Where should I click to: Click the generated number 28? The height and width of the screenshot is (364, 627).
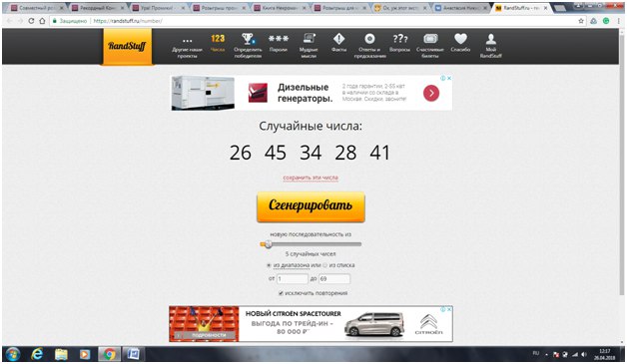coord(345,153)
